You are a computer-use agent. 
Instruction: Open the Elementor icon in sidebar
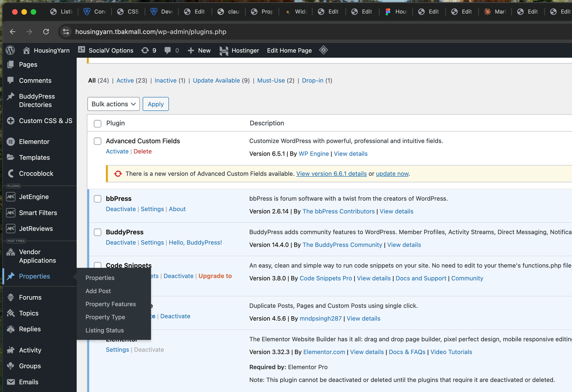pos(11,142)
